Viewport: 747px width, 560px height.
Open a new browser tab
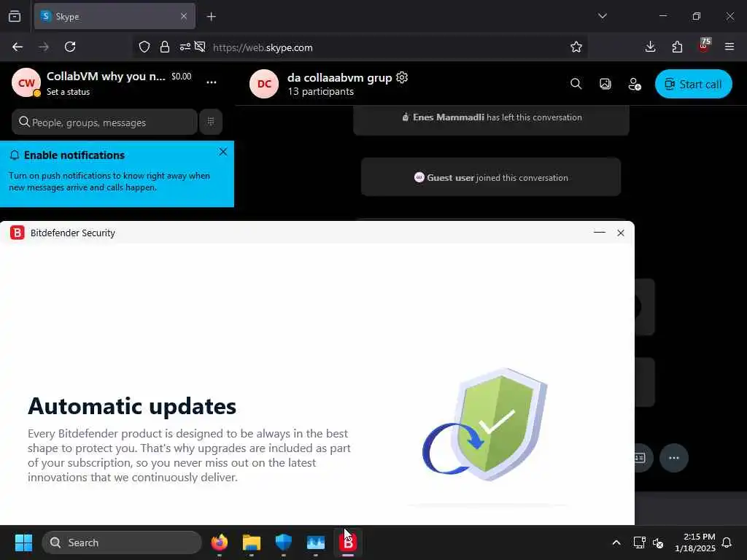pos(212,17)
